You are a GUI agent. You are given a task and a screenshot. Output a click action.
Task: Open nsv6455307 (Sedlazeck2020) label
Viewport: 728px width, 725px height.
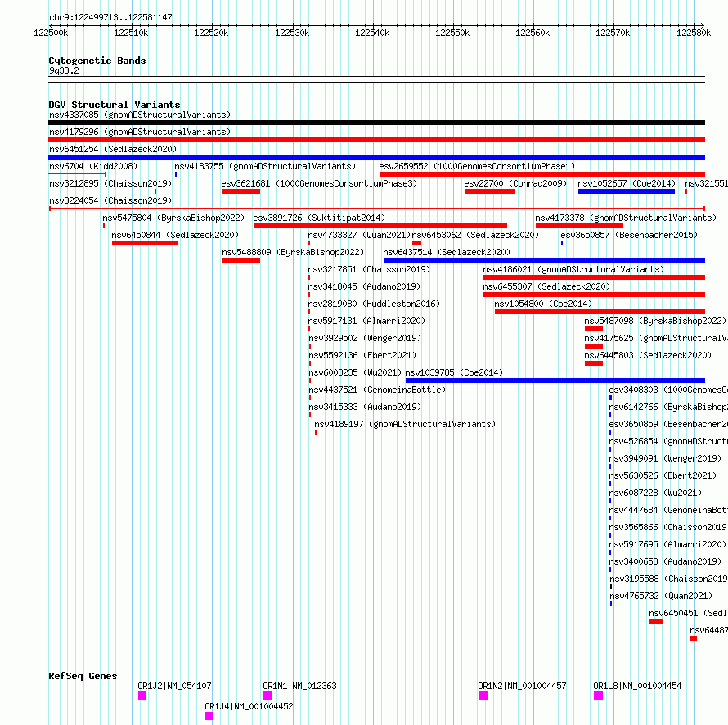click(x=546, y=286)
